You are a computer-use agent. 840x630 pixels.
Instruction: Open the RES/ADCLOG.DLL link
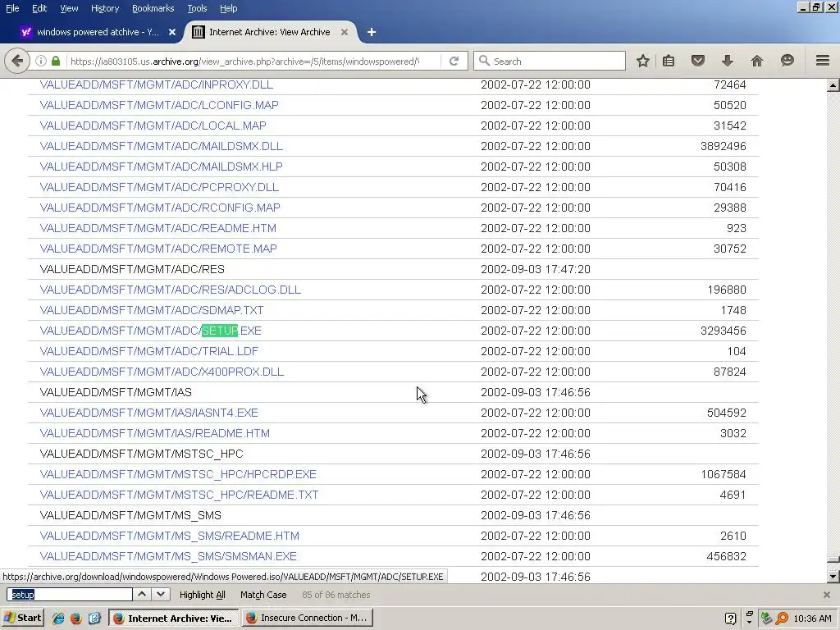point(171,290)
